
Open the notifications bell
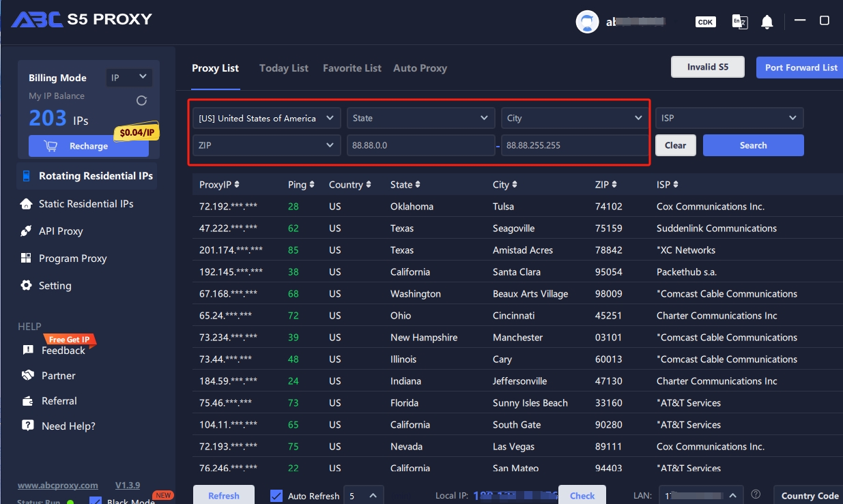[x=767, y=23]
